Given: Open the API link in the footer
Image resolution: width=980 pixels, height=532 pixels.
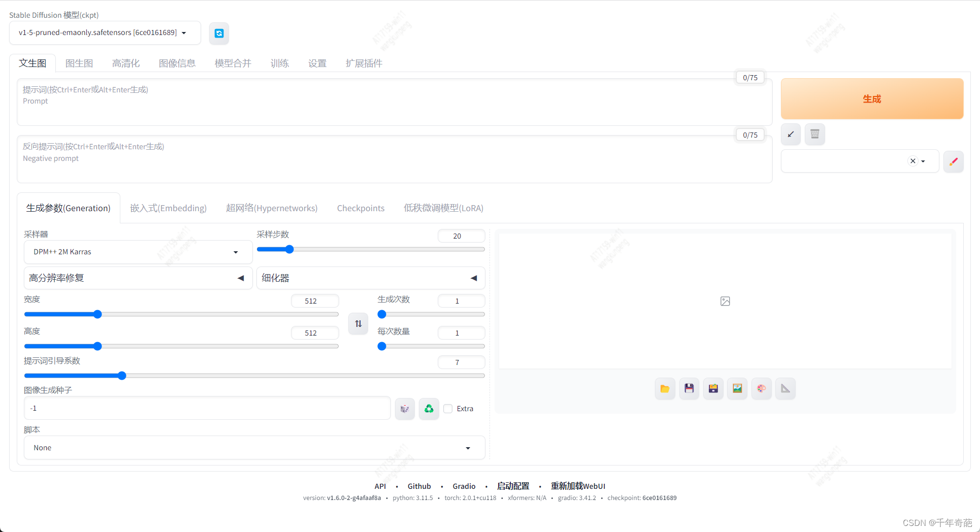Looking at the screenshot, I should coord(380,486).
